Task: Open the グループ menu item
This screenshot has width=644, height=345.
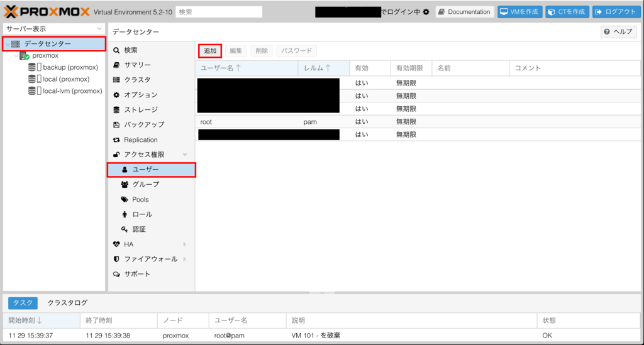Action: point(151,185)
